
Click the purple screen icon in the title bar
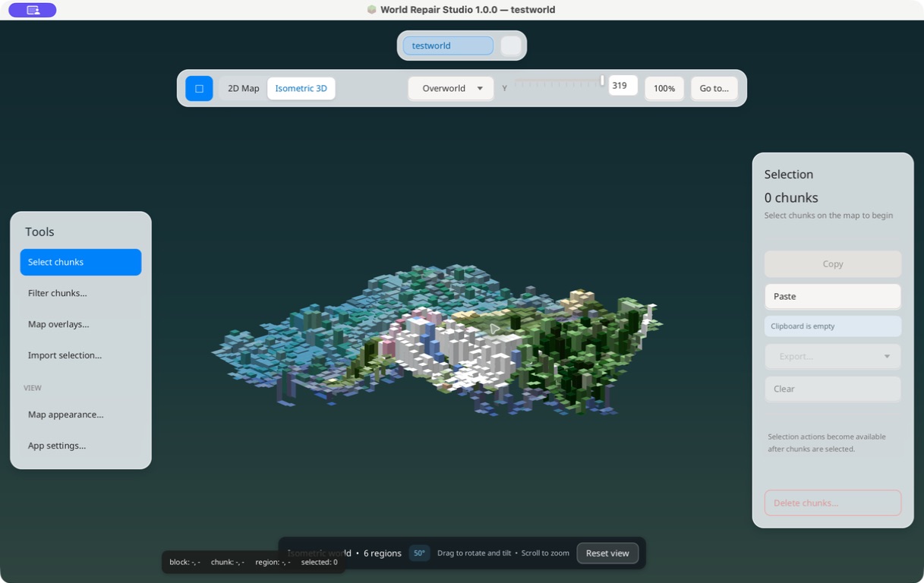tap(33, 10)
